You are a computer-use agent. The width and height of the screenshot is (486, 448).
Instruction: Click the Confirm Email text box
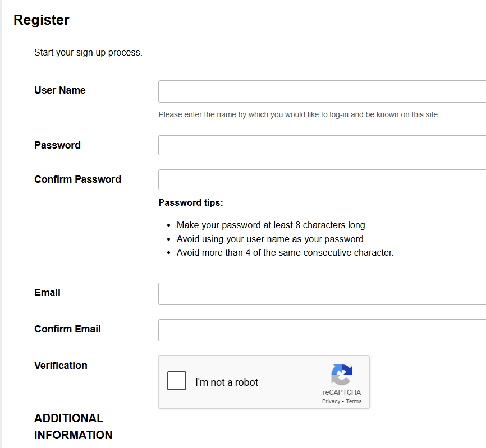click(322, 330)
